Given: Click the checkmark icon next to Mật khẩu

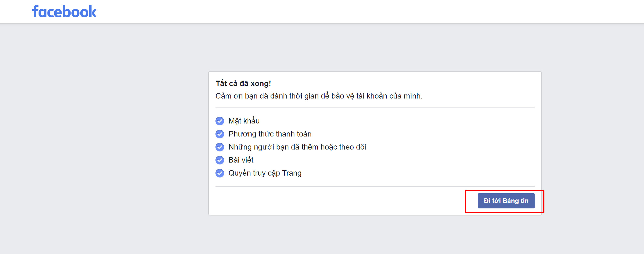Looking at the screenshot, I should (220, 121).
